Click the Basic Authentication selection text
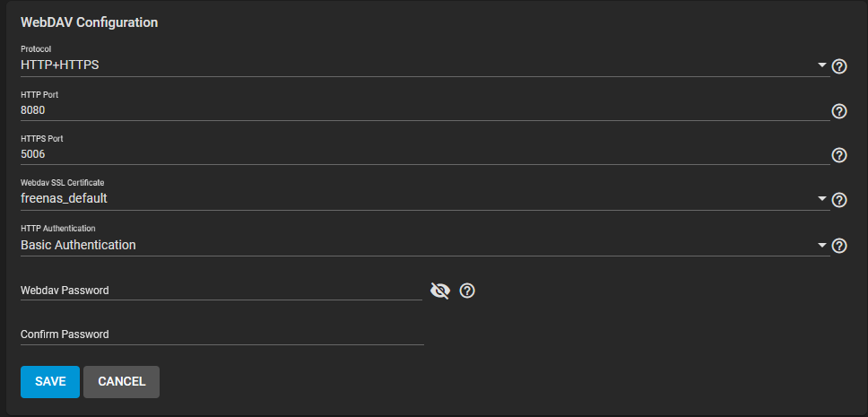Viewport: 868px width, 417px height. pos(78,245)
